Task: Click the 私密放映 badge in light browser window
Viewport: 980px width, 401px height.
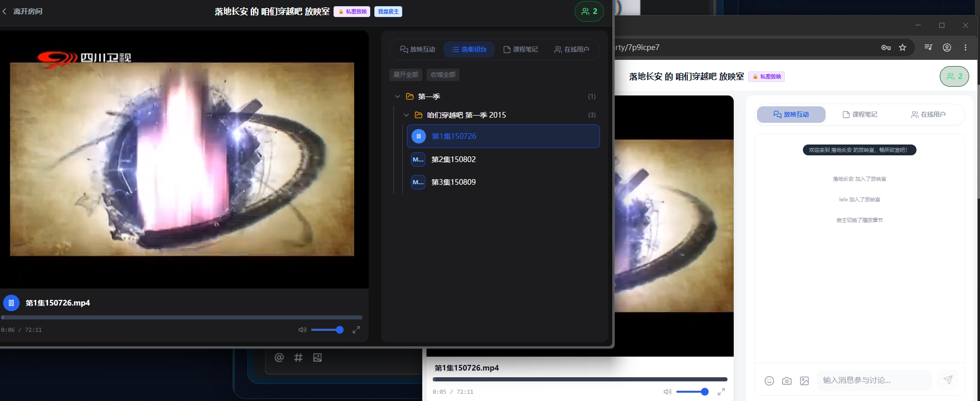Action: point(767,76)
